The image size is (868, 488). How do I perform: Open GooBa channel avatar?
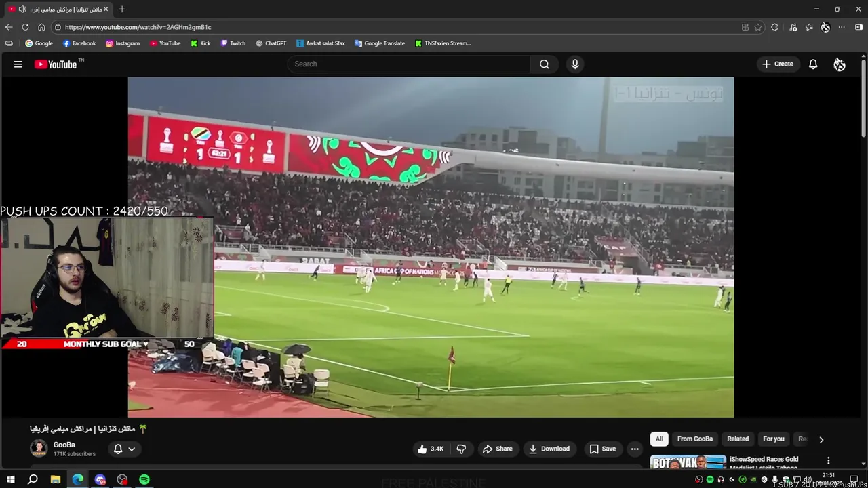(x=39, y=449)
